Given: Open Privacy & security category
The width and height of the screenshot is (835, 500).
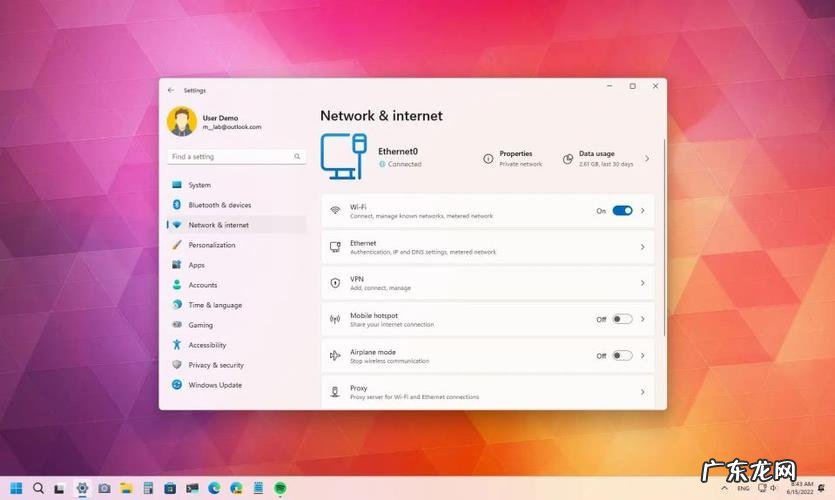Looking at the screenshot, I should click(236, 365).
